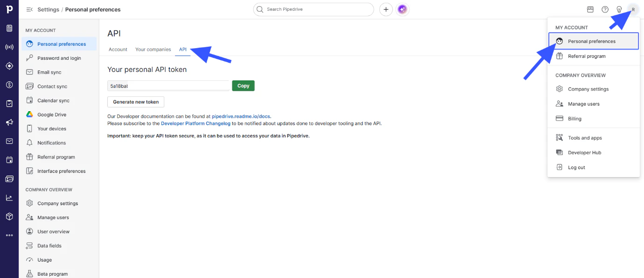This screenshot has width=644, height=278.
Task: Collapse the sidebar with the menu toggle icon
Action: [x=29, y=9]
